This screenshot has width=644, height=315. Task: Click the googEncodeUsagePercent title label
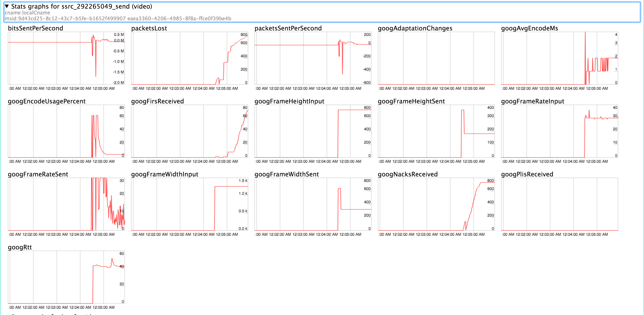point(47,101)
